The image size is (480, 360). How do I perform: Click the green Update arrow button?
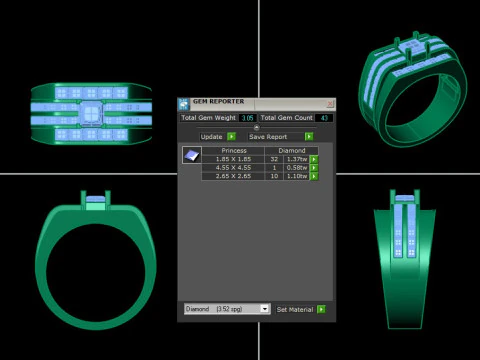tap(231, 136)
